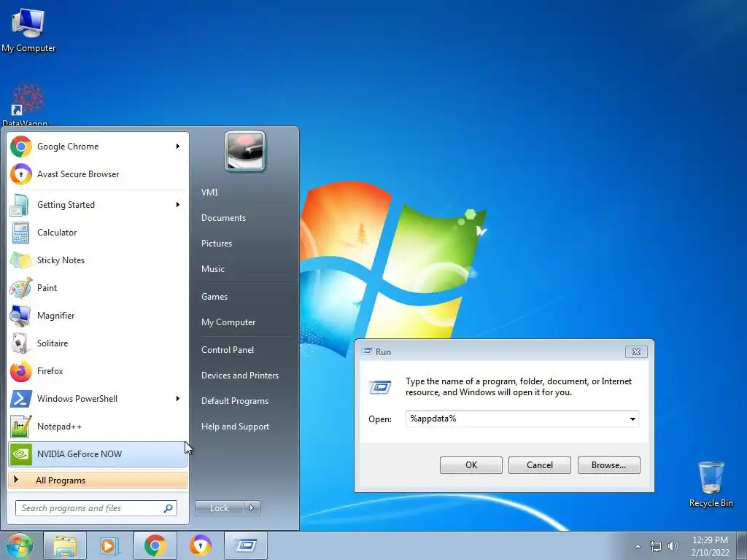Screen dimensions: 747x560
Task: Launch the Calculator icon
Action: click(21, 233)
